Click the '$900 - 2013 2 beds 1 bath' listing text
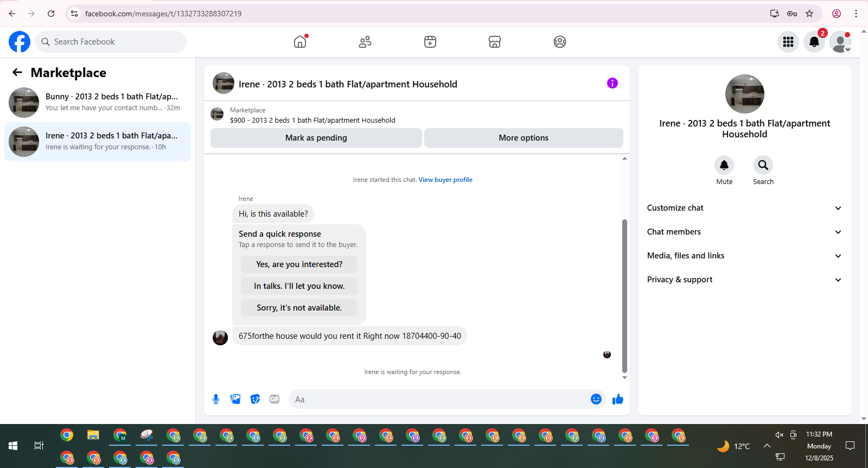The height and width of the screenshot is (468, 868). (x=312, y=121)
